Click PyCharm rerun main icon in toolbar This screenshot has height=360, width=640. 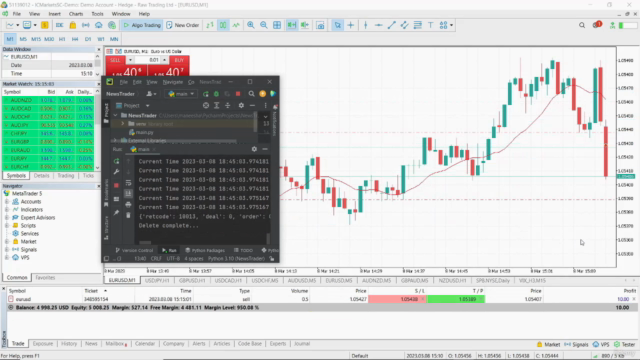[x=206, y=94]
